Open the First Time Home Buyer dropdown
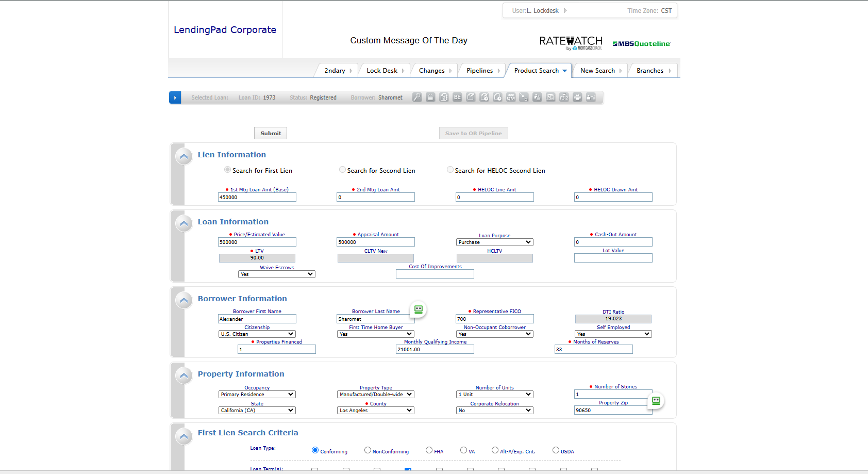 click(375, 334)
